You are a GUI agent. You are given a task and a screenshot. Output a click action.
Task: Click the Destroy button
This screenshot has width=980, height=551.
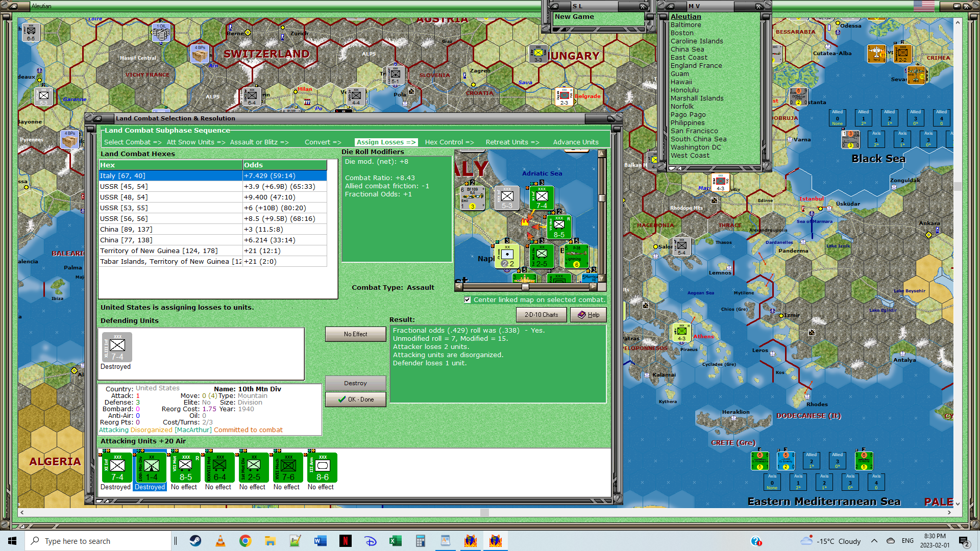tap(355, 383)
